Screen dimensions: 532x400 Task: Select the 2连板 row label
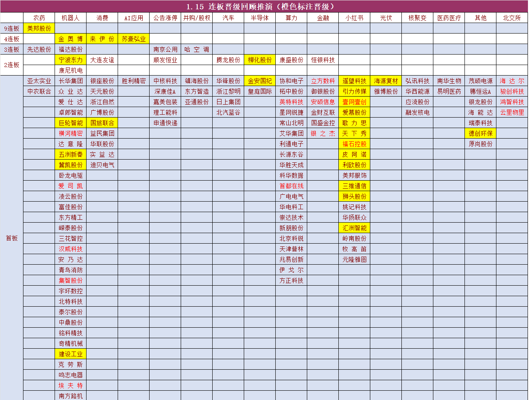(x=12, y=65)
